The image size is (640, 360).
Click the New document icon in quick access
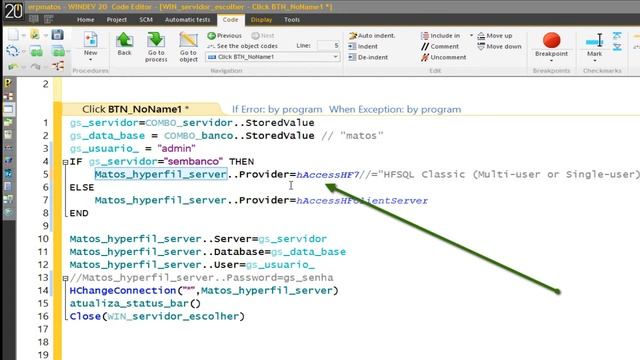(13, 35)
